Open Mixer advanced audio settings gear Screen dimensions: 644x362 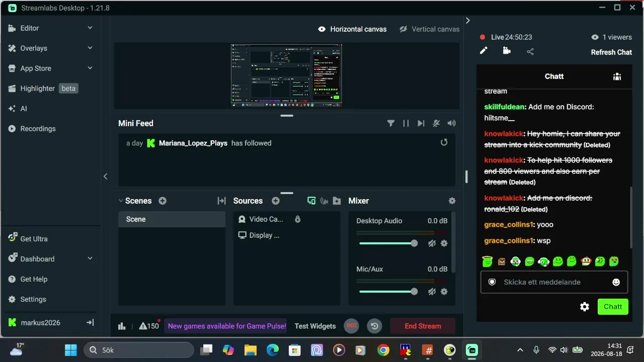(x=452, y=201)
